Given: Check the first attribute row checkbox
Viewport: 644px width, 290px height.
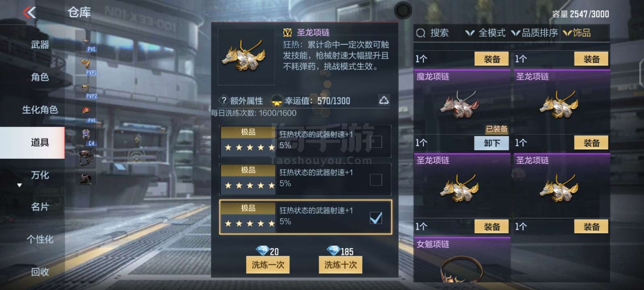Looking at the screenshot, I should pyautogui.click(x=376, y=141).
